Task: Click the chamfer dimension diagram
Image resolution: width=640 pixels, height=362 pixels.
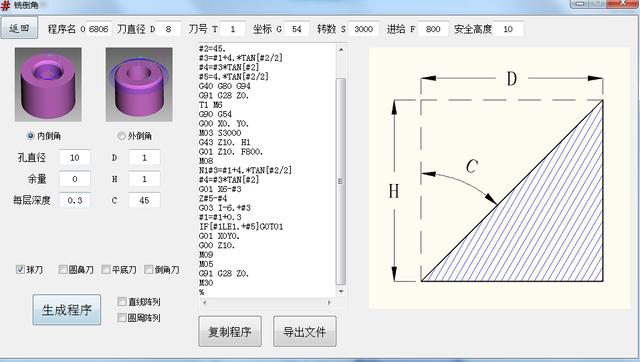Action: 499,178
